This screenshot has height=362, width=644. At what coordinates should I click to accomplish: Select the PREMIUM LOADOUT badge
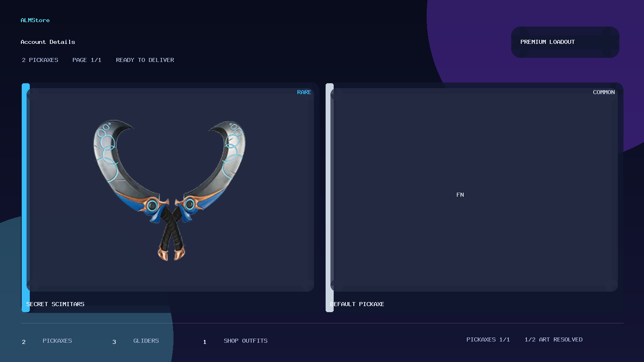coord(565,42)
